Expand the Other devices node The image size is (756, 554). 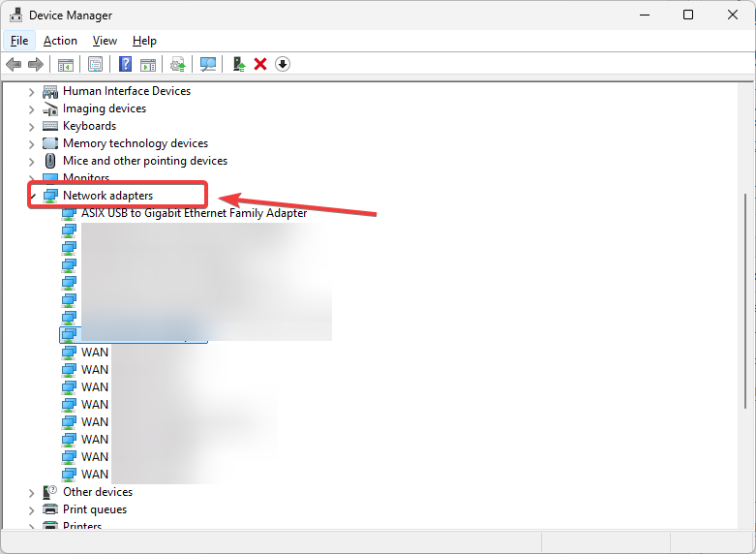point(31,493)
